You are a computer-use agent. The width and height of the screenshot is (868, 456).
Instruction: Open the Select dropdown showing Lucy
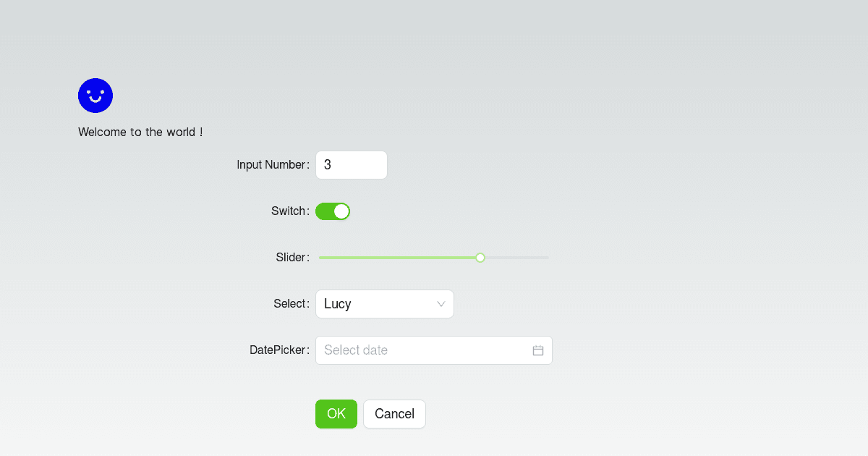tap(385, 304)
